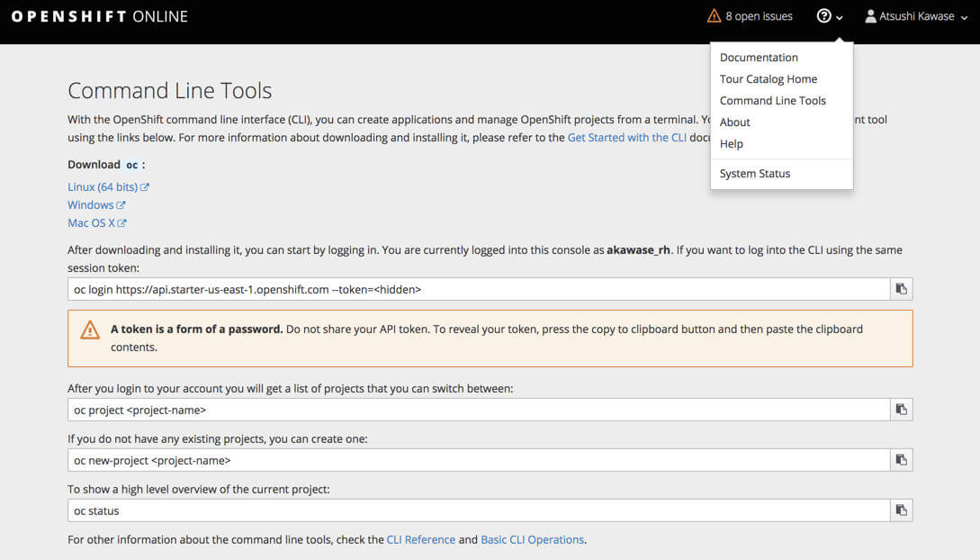
Task: Click the oc status command field
Action: click(x=479, y=510)
